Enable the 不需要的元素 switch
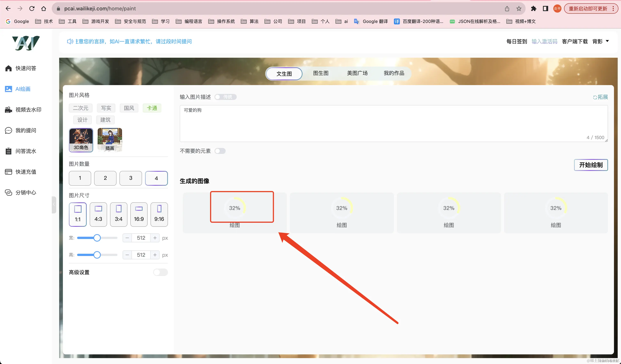 [x=220, y=151]
